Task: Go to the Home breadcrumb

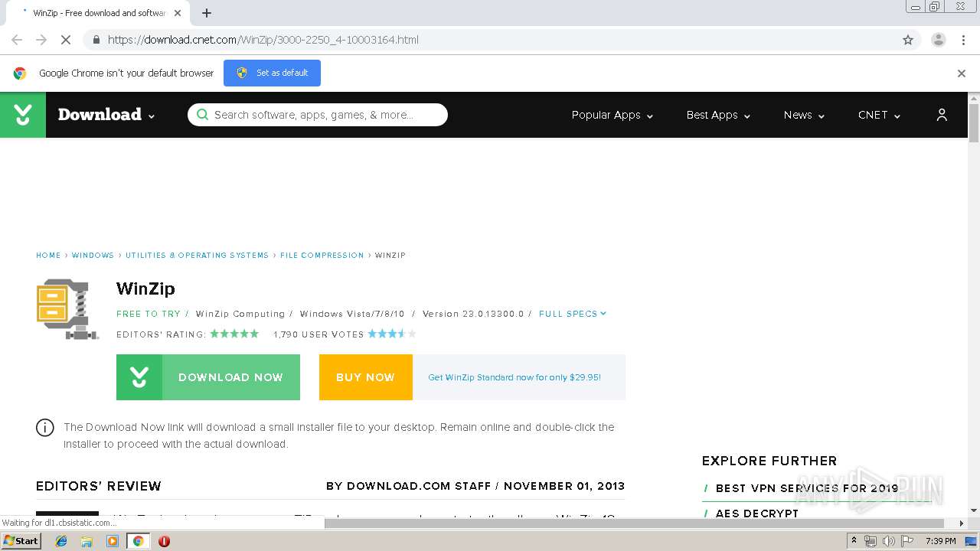Action: pos(48,256)
